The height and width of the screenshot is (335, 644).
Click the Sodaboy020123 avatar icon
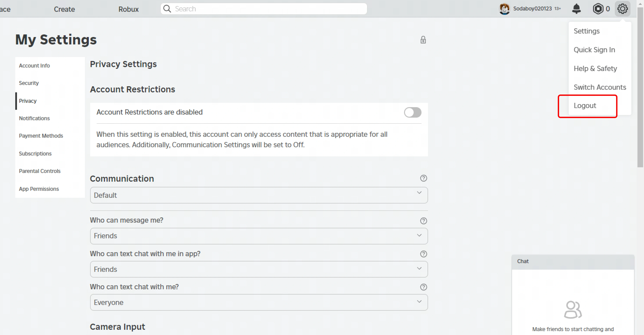coord(504,9)
